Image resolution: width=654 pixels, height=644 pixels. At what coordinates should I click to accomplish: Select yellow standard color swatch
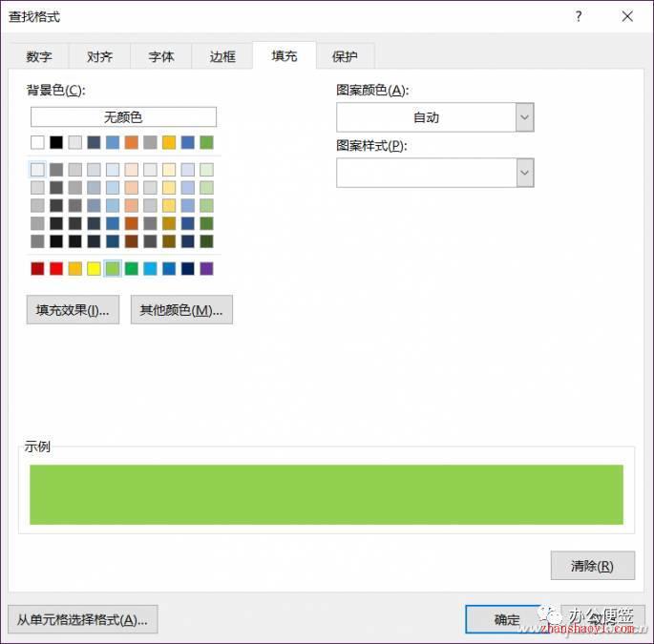[94, 268]
